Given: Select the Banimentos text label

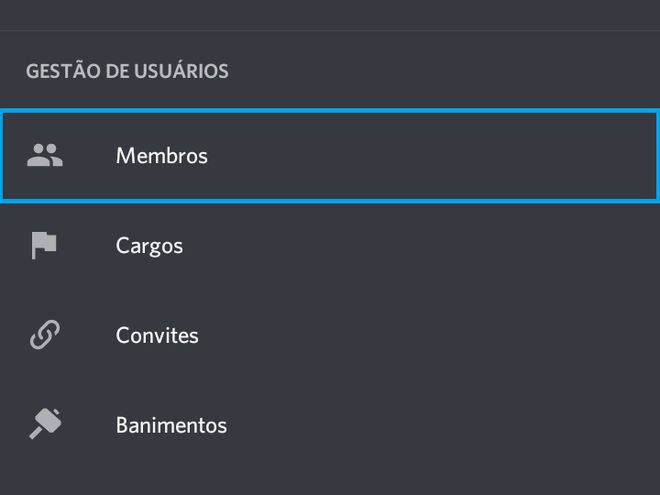Looking at the screenshot, I should pyautogui.click(x=171, y=425).
